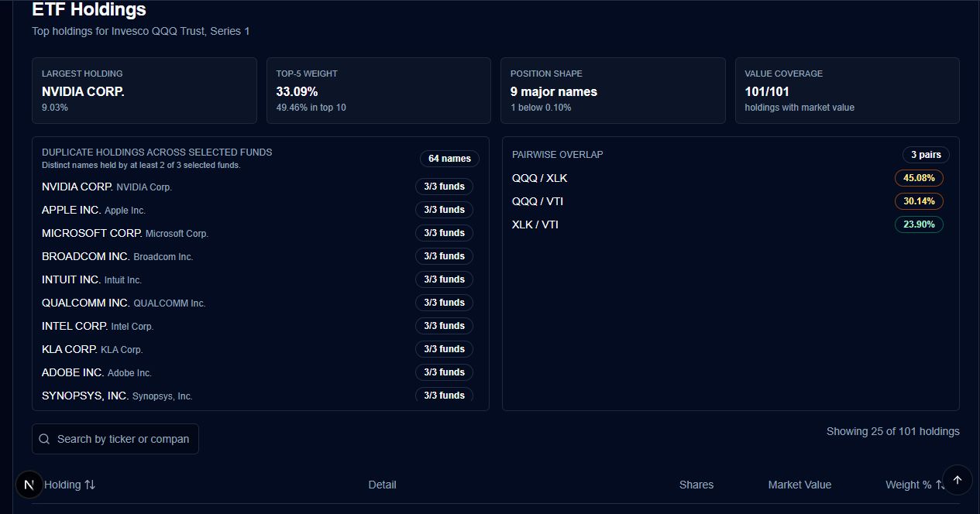Viewport: 980px width, 514px height.
Task: Click the 3/3 funds badge for Intel
Action: pyautogui.click(x=444, y=326)
